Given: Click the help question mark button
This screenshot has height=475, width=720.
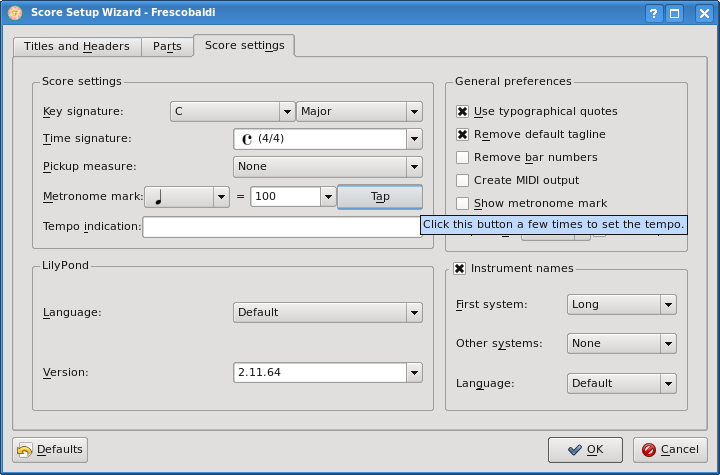Looking at the screenshot, I should (x=654, y=13).
